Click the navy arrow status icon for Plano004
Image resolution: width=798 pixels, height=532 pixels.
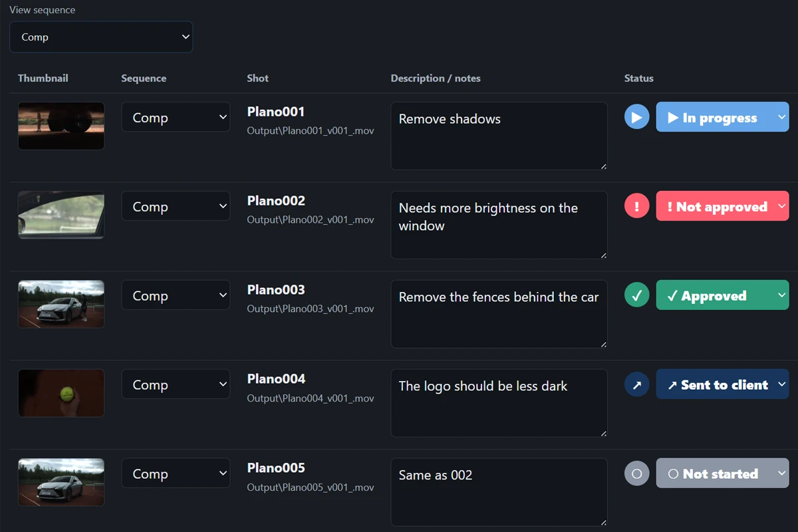tap(636, 384)
